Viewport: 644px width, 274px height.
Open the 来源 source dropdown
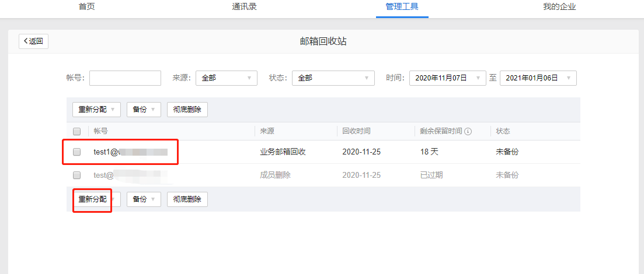226,78
